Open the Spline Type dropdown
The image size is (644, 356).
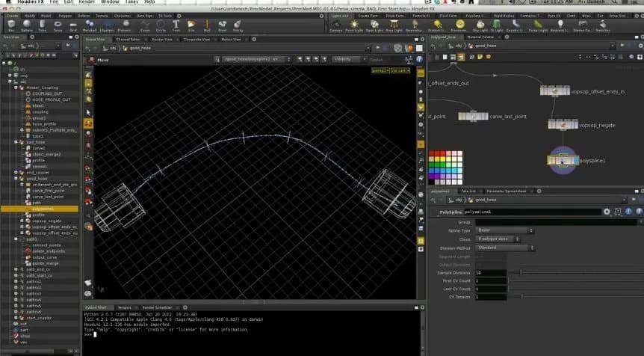pyautogui.click(x=505, y=230)
